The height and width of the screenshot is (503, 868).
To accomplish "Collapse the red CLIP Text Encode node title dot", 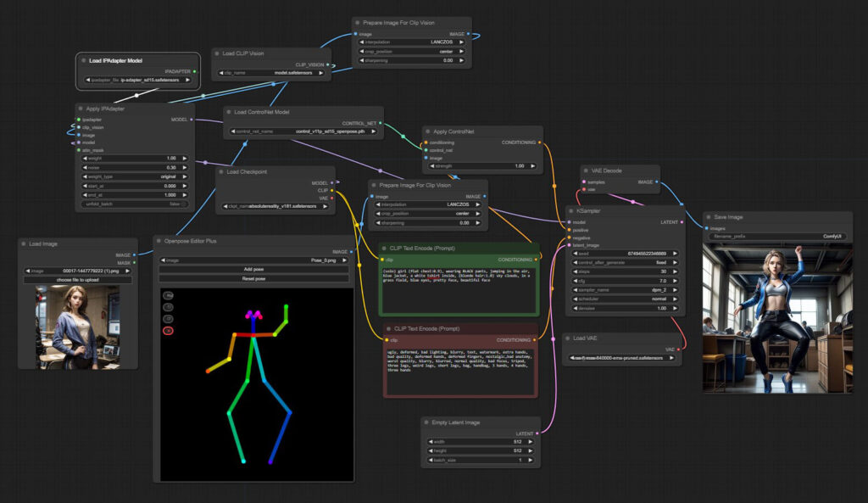I will click(388, 328).
